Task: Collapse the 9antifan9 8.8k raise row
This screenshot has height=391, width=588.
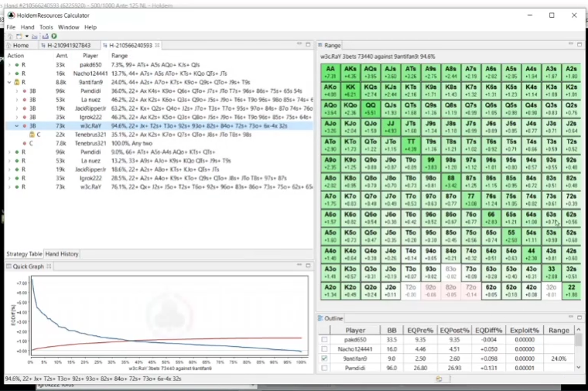Action: [x=9, y=82]
